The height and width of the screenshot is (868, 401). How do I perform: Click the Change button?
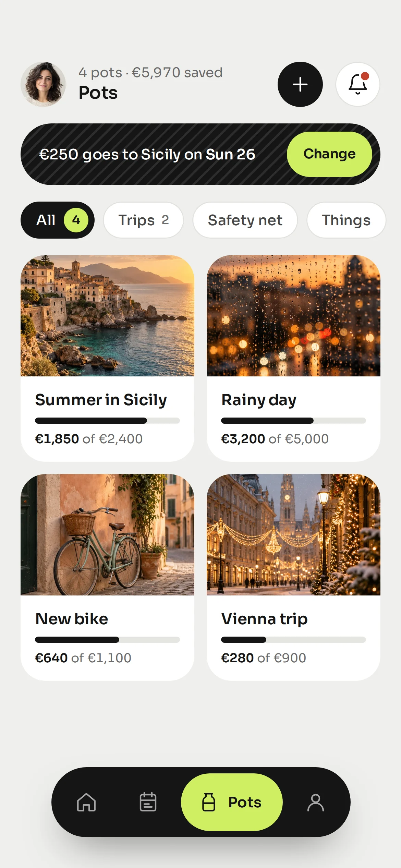[x=329, y=154]
